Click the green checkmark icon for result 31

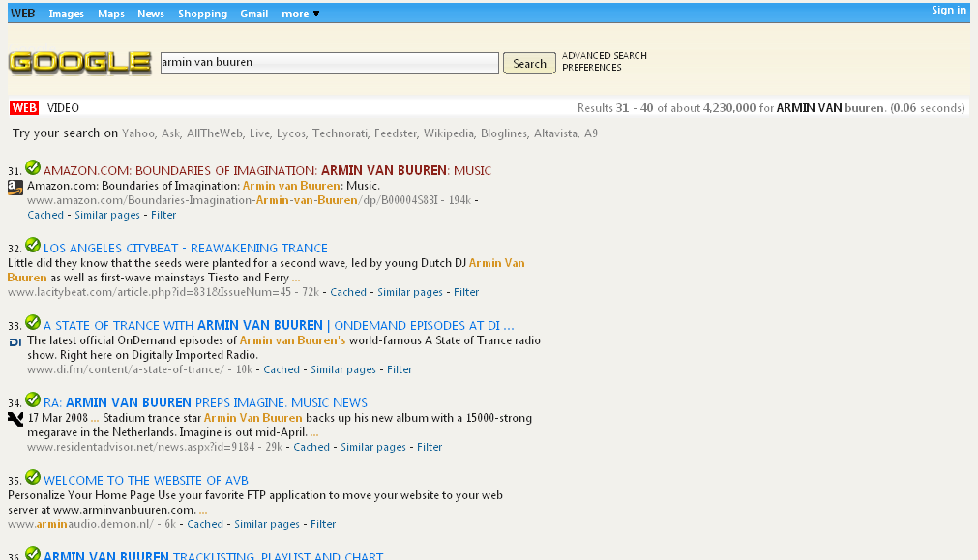33,167
